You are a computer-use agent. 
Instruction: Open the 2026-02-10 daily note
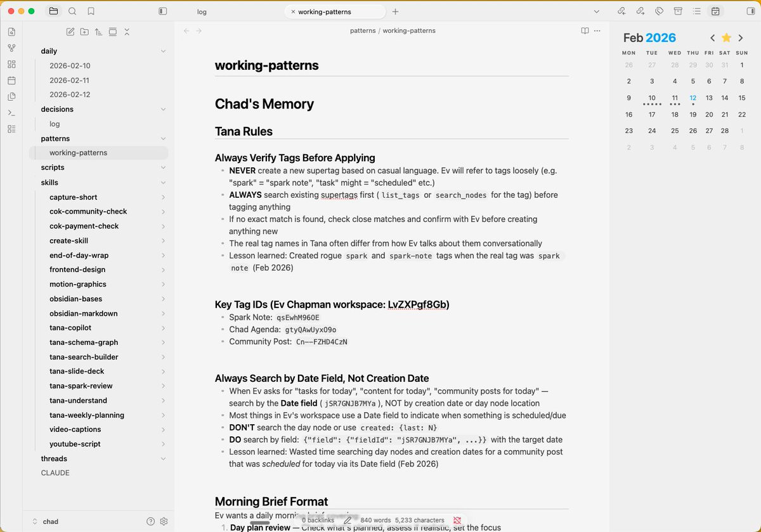(70, 65)
